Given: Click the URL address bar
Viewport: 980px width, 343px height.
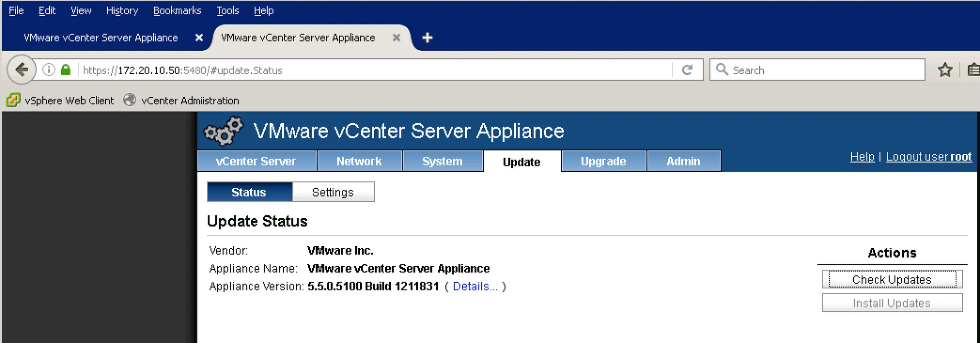Looking at the screenshot, I should pyautogui.click(x=376, y=70).
